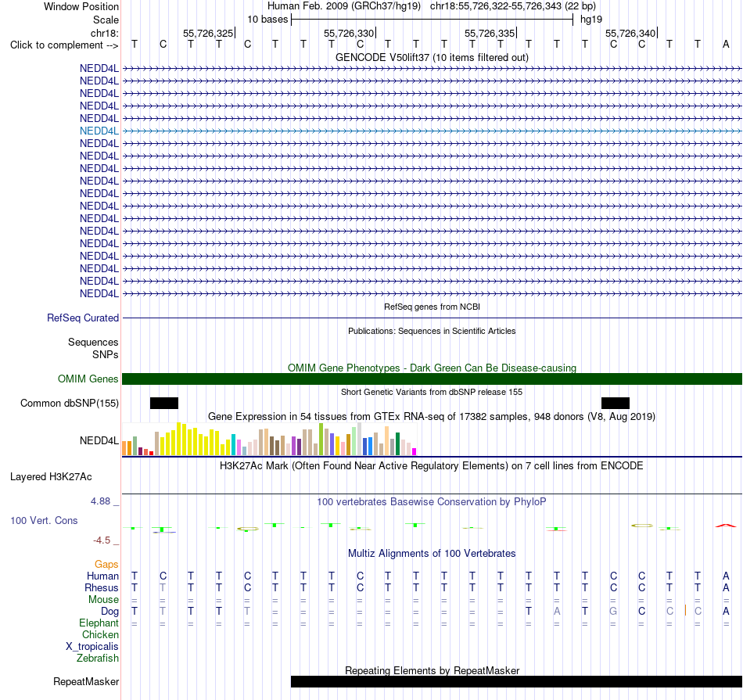Click 'Repeating Elements by RepeatMasker' title

432,670
